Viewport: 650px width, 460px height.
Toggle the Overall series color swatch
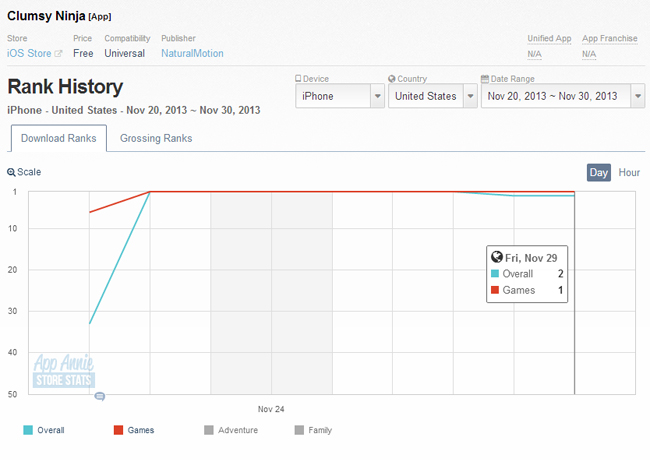coord(28,430)
